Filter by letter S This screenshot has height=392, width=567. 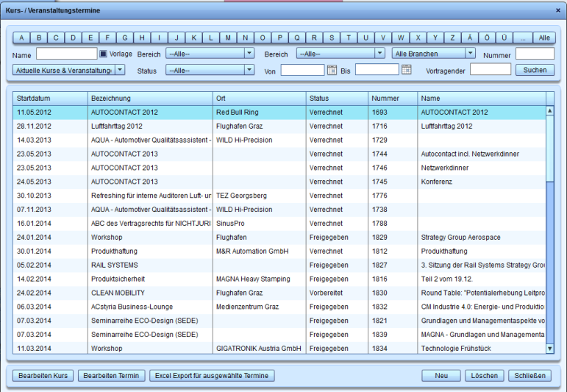331,38
